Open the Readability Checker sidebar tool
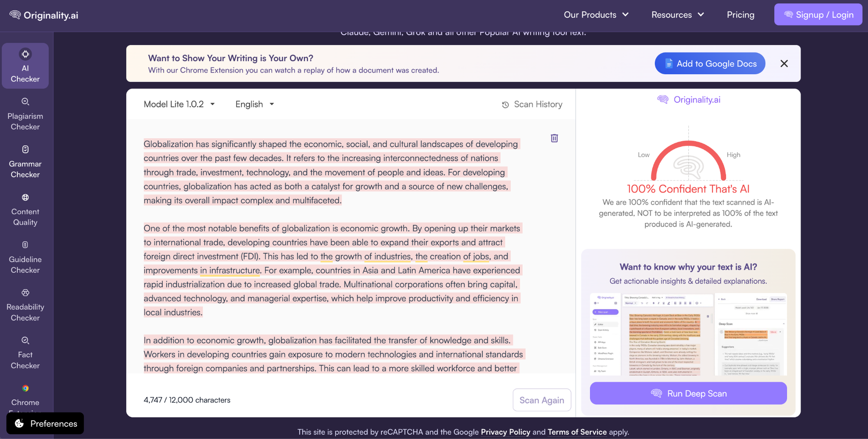868x439 pixels. point(25,305)
